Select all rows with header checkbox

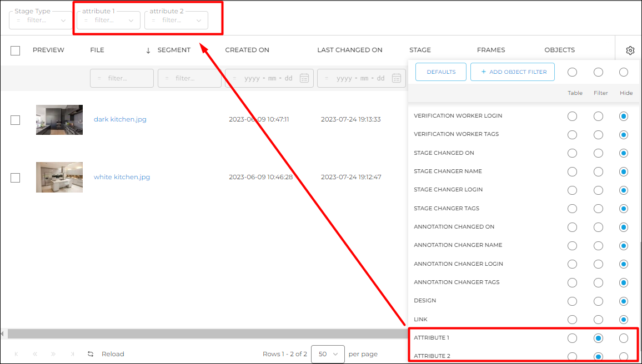pos(15,50)
